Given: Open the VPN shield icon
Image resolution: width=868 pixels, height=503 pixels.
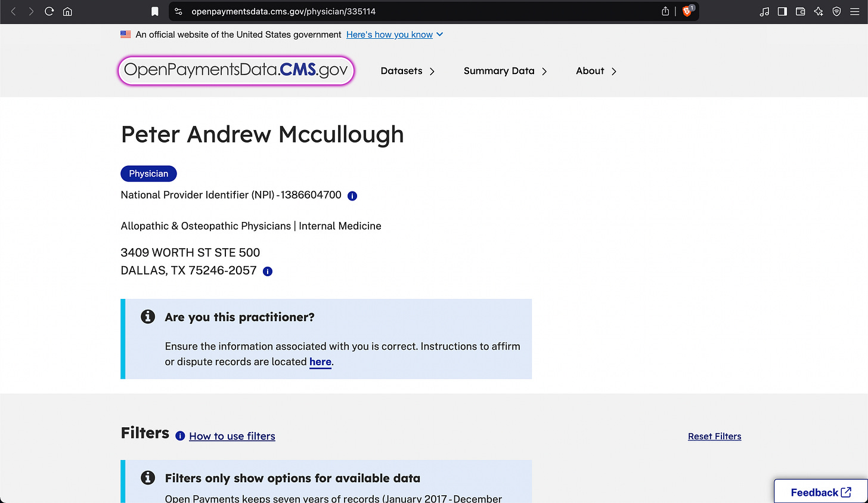Looking at the screenshot, I should [x=836, y=11].
